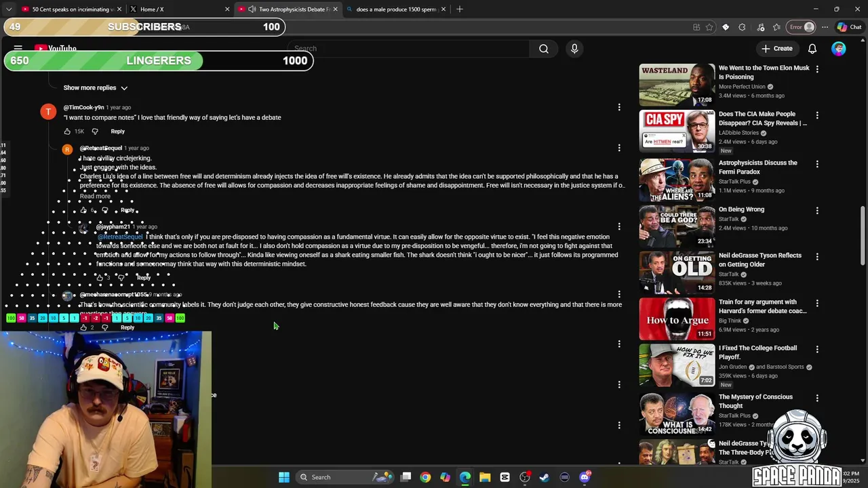Open Neil deGrasse Tyson Getting Older video
This screenshot has width=868, height=488.
tap(760, 260)
